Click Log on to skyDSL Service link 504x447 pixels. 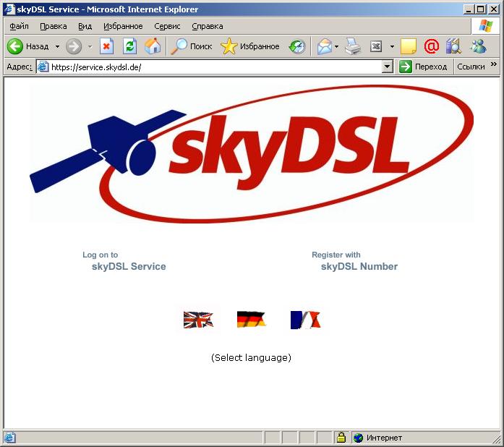tap(124, 261)
